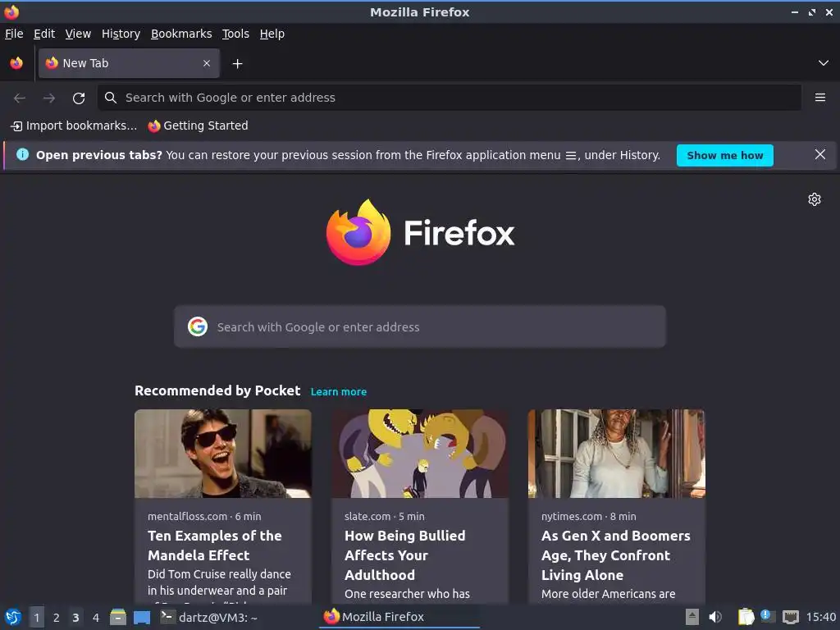Click the Firefox icon in title bar

pyautogui.click(x=11, y=11)
